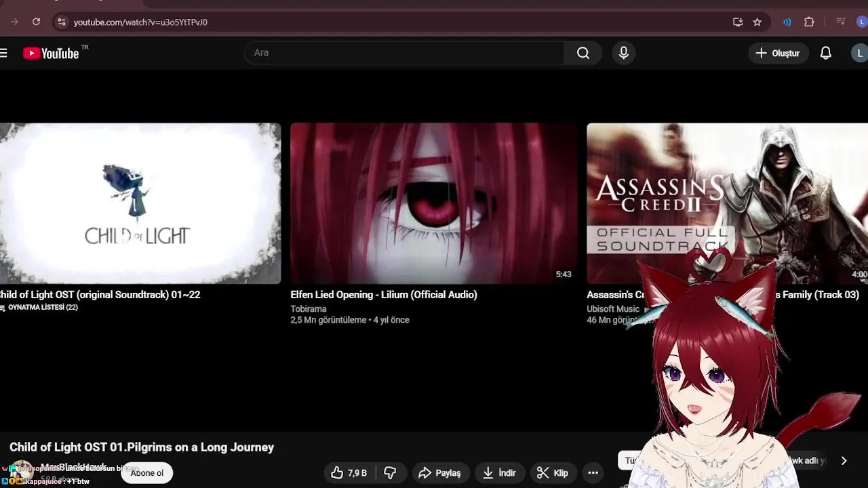Open the YouTube account avatar menu
This screenshot has width=868, height=488.
tap(860, 53)
